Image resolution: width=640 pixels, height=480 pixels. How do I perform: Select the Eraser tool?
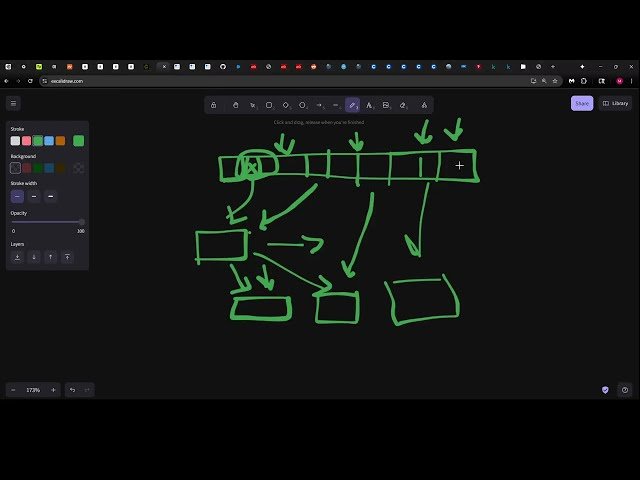coord(403,104)
